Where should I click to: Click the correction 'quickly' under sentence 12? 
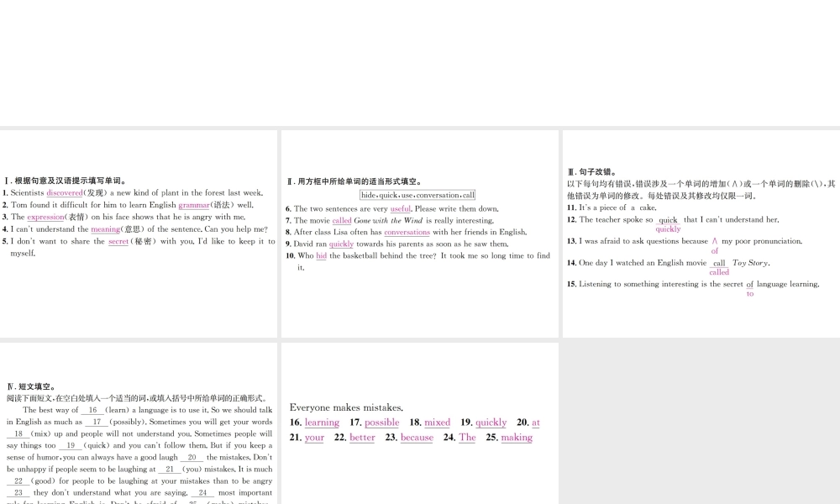point(668,229)
